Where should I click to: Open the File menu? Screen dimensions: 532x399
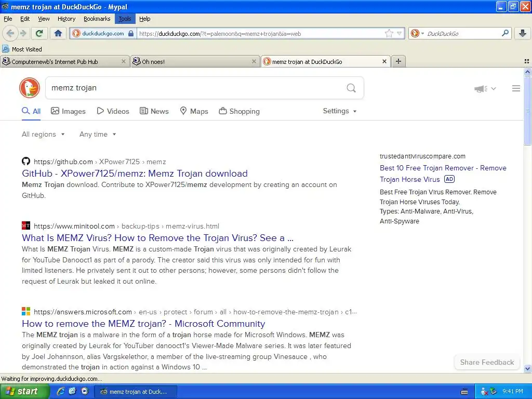point(8,19)
